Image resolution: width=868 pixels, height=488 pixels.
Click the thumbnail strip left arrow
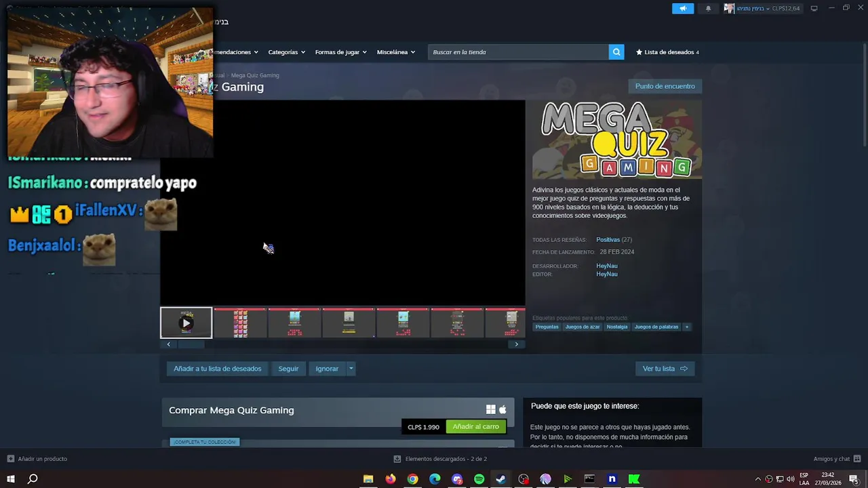point(168,344)
